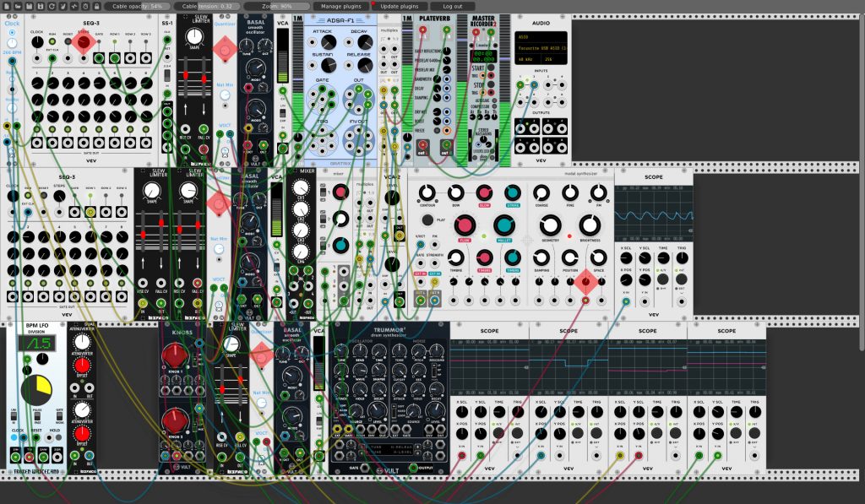865x504 pixels.
Task: Disconnect all cables with toolbar icon
Action: (x=63, y=6)
